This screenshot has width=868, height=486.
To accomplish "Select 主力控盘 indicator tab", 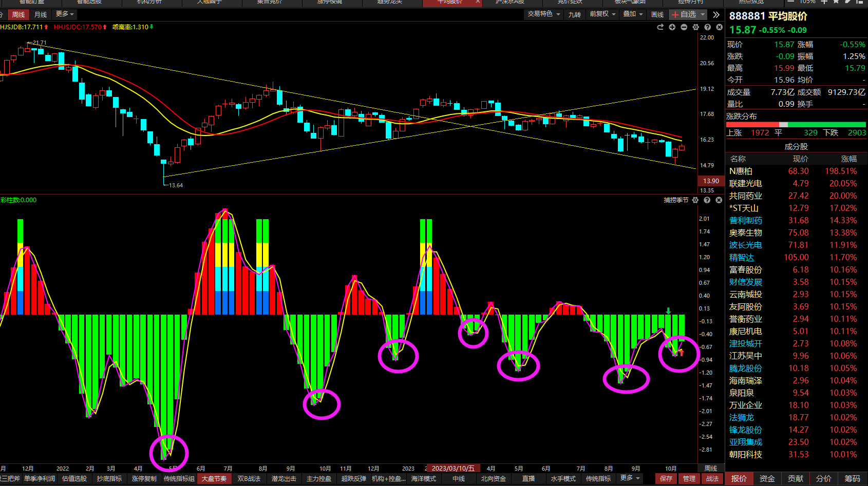I will pos(319,478).
